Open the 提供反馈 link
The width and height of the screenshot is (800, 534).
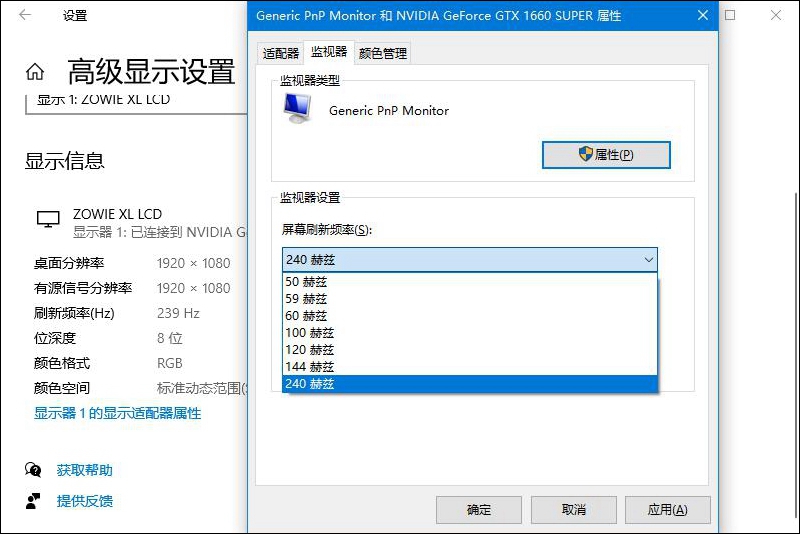85,501
